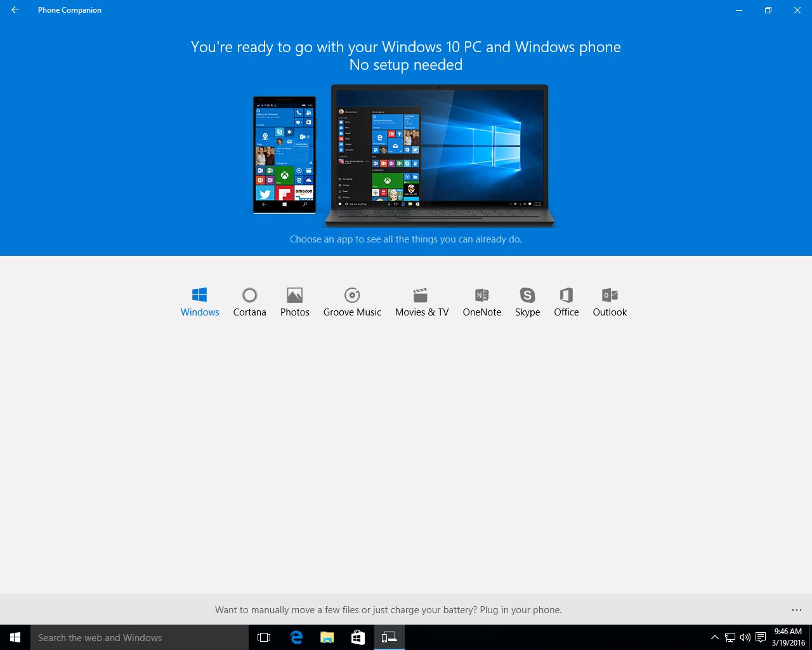812x650 pixels.
Task: Pick the Movies & TV clapperboard icon
Action: tap(420, 295)
